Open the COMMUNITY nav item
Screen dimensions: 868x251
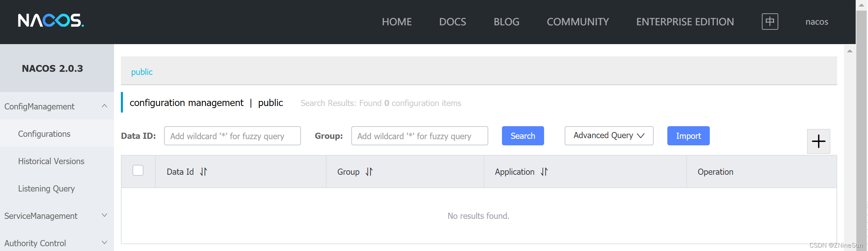pyautogui.click(x=578, y=22)
